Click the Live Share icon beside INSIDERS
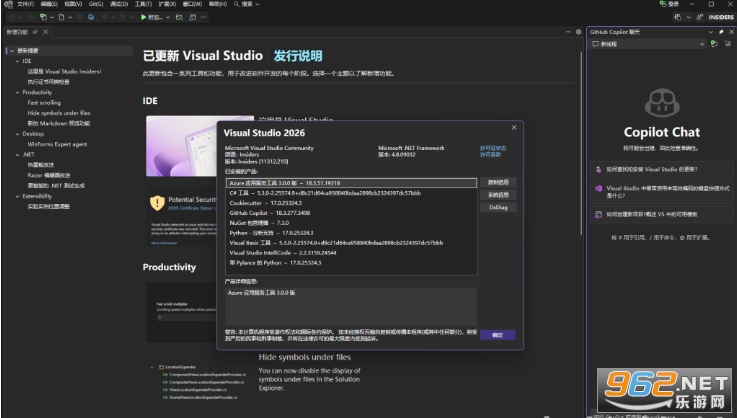 click(699, 17)
